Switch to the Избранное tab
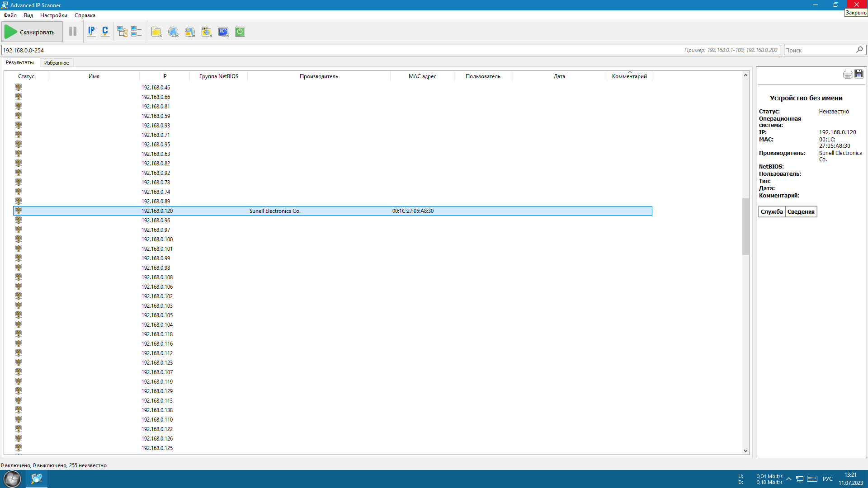Viewport: 868px width, 488px height. 57,63
